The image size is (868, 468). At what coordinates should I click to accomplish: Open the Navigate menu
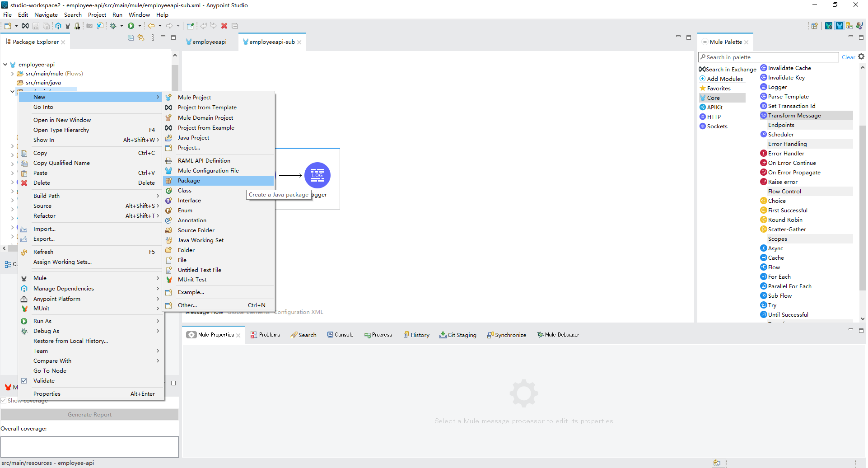(x=46, y=14)
